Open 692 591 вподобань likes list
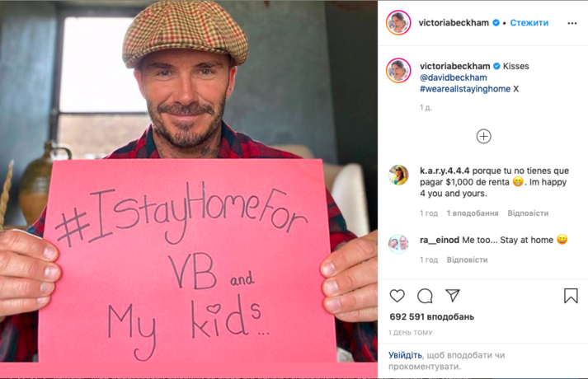The image size is (588, 379). coord(431,317)
